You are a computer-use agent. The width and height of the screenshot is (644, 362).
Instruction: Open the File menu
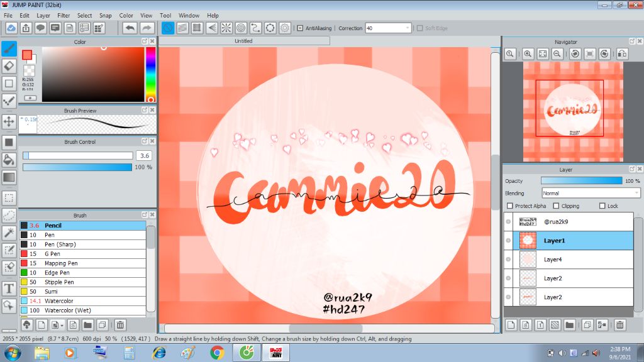pyautogui.click(x=8, y=15)
